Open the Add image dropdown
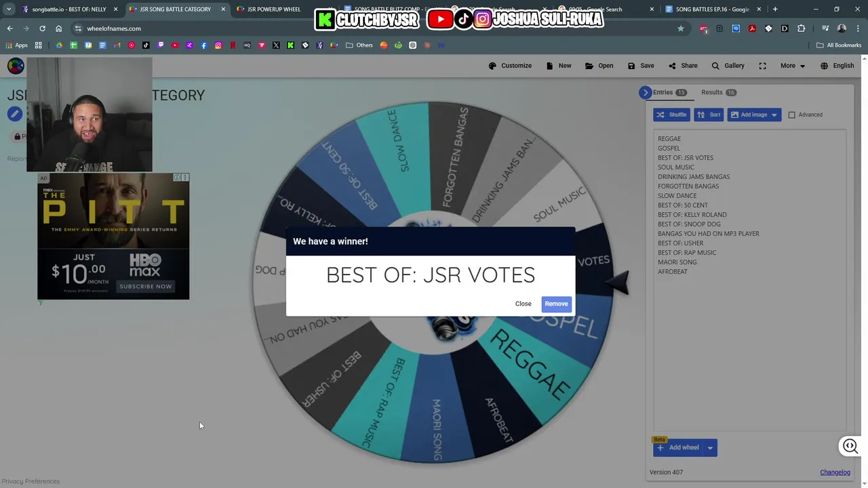Screen dimensions: 868x488 click(754, 115)
